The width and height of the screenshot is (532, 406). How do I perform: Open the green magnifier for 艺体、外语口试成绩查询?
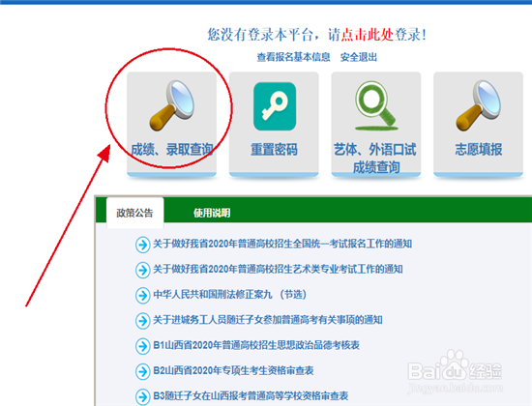(x=376, y=105)
